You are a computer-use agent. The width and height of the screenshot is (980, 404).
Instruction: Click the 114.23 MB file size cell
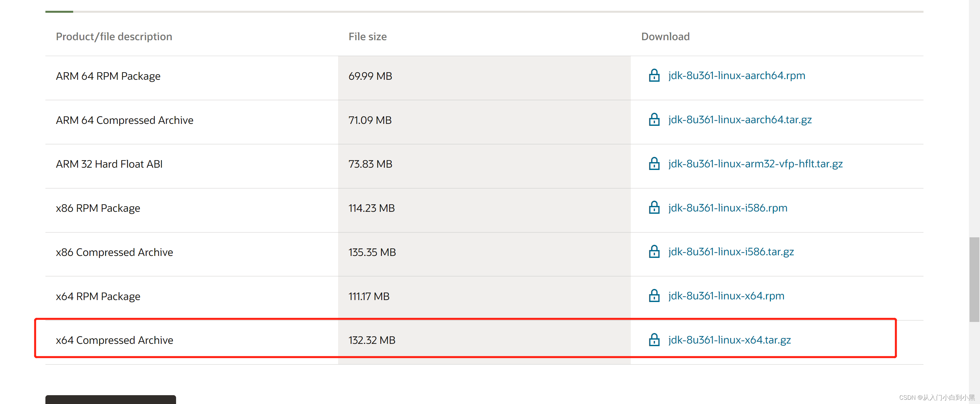tap(484, 210)
